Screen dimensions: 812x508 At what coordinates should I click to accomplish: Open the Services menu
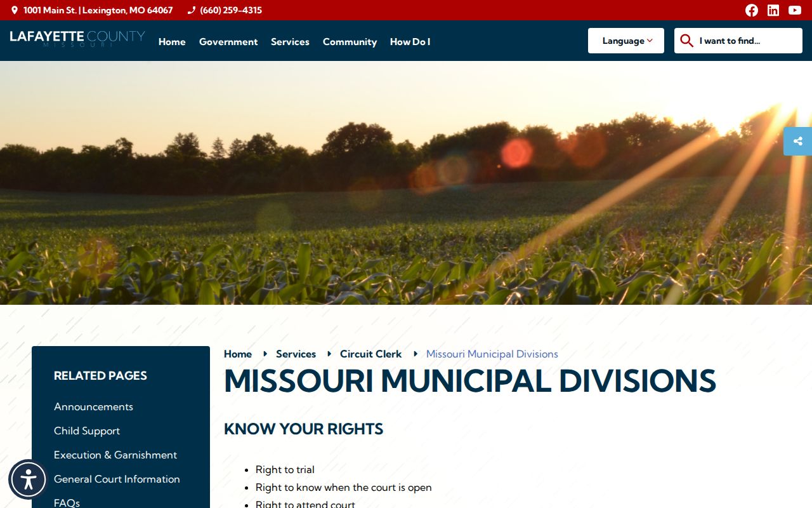290,42
